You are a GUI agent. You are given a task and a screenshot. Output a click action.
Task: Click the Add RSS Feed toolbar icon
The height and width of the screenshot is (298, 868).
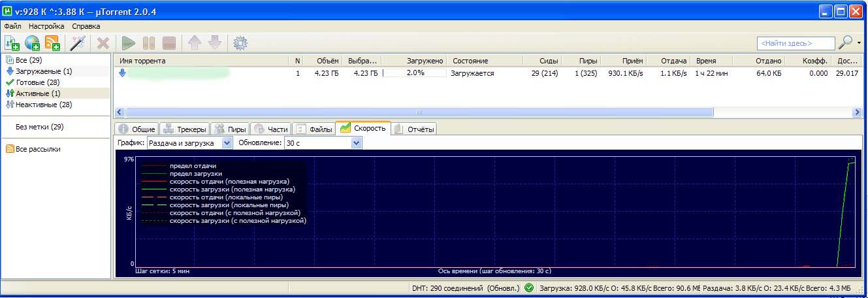click(x=52, y=43)
